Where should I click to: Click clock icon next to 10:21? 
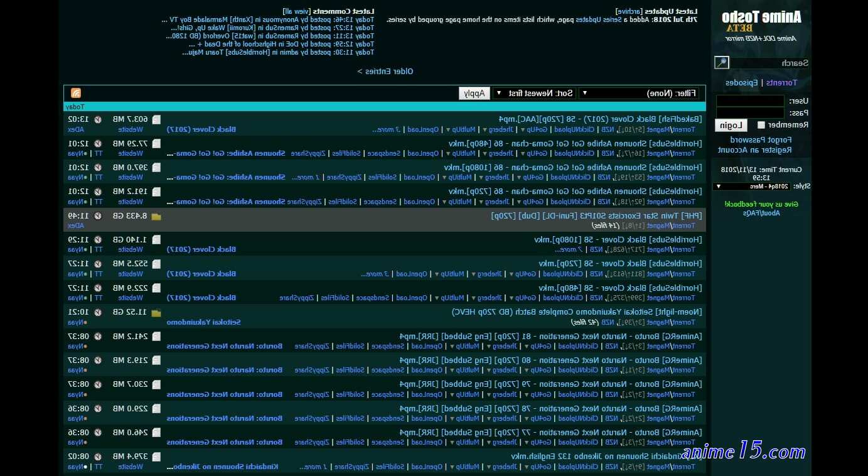pyautogui.click(x=98, y=312)
